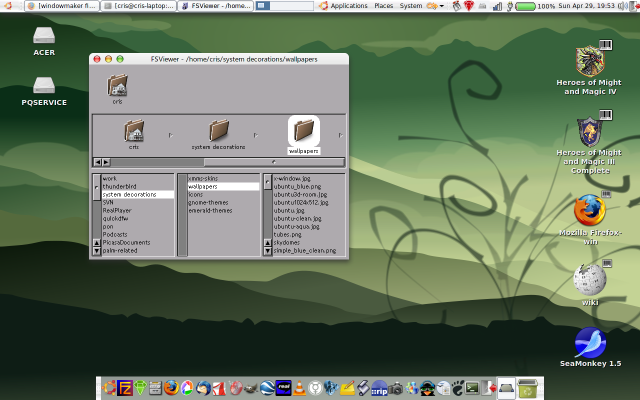Open the PQSERVICE drive icon

(x=44, y=91)
